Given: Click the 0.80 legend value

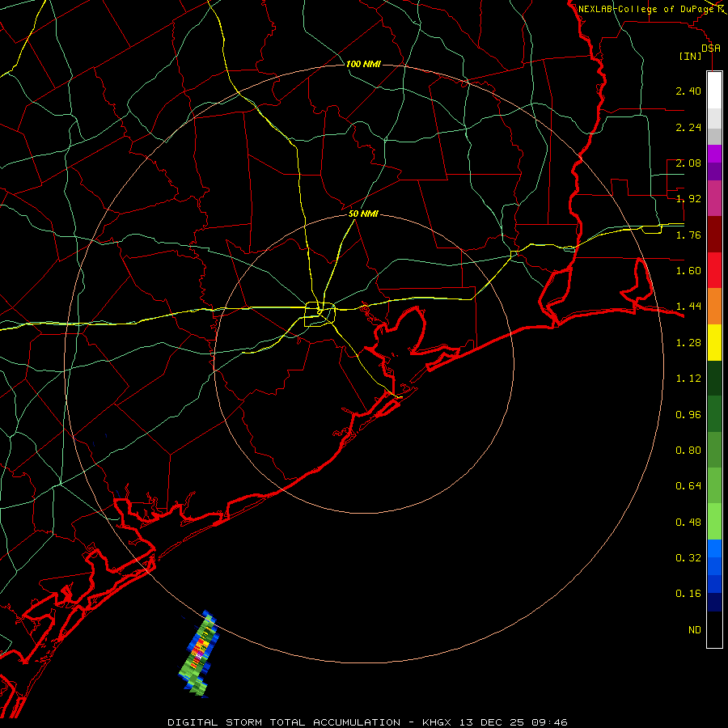Looking at the screenshot, I should point(688,451).
